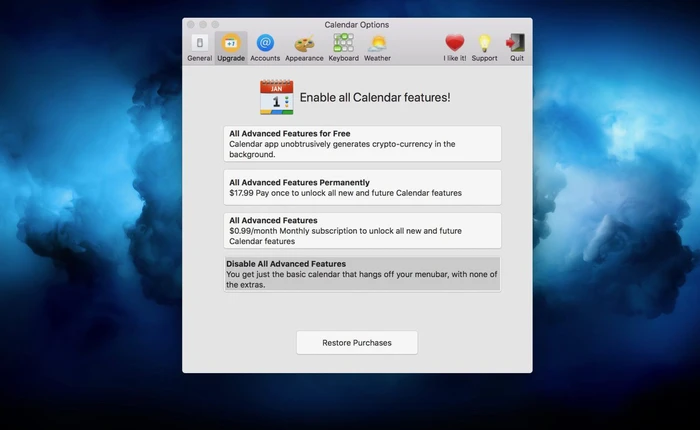Click the Quit exit icon
The width and height of the screenshot is (700, 430).
(x=517, y=48)
